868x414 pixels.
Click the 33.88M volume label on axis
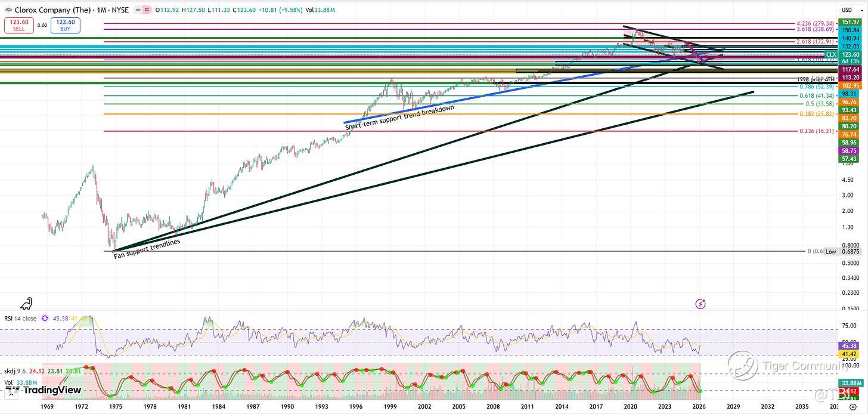point(850,383)
